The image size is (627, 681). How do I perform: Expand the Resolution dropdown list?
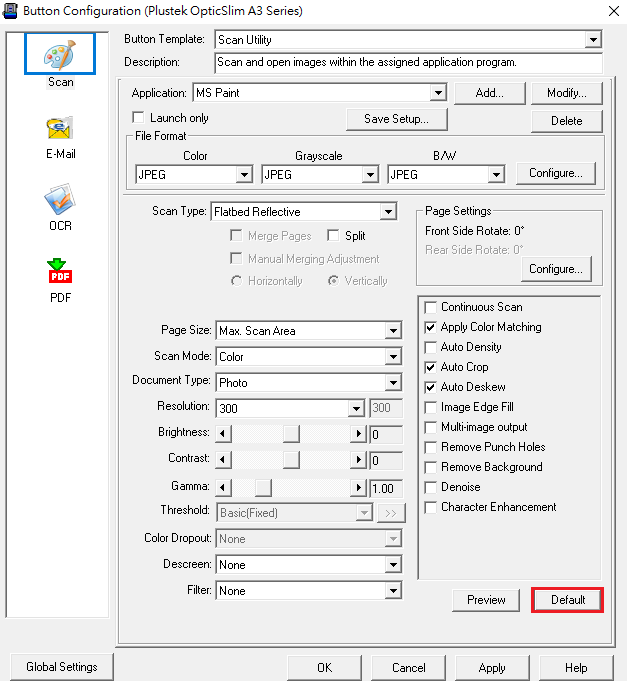[355, 408]
